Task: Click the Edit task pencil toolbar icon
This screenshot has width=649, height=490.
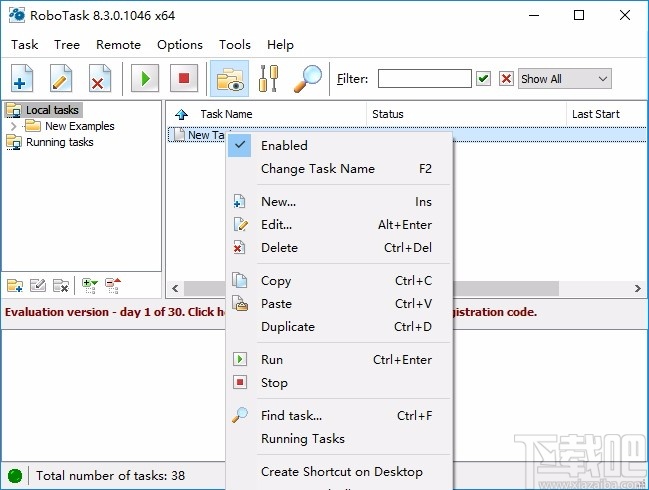Action: [60, 78]
